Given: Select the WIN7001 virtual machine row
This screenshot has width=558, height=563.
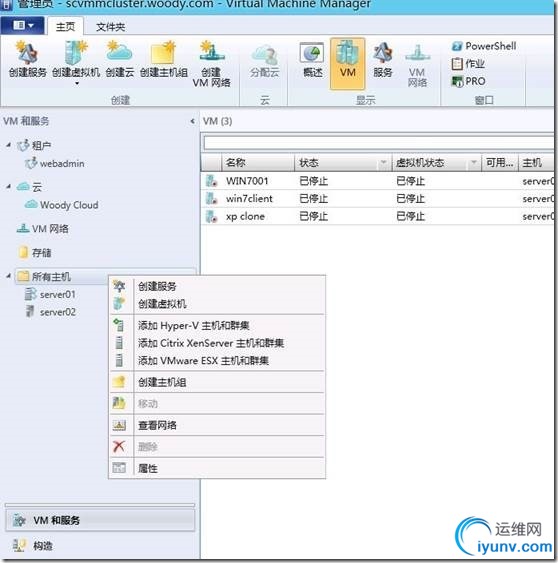Looking at the screenshot, I should pos(377,181).
